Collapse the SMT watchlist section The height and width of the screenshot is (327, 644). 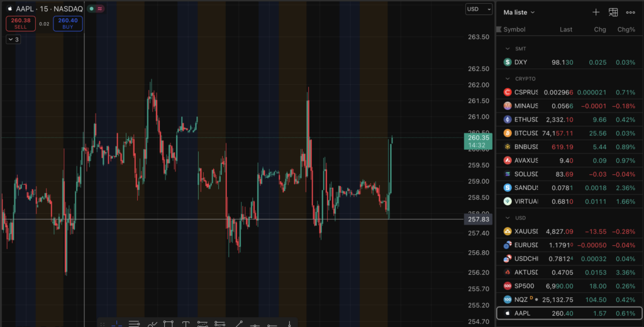(x=508, y=48)
